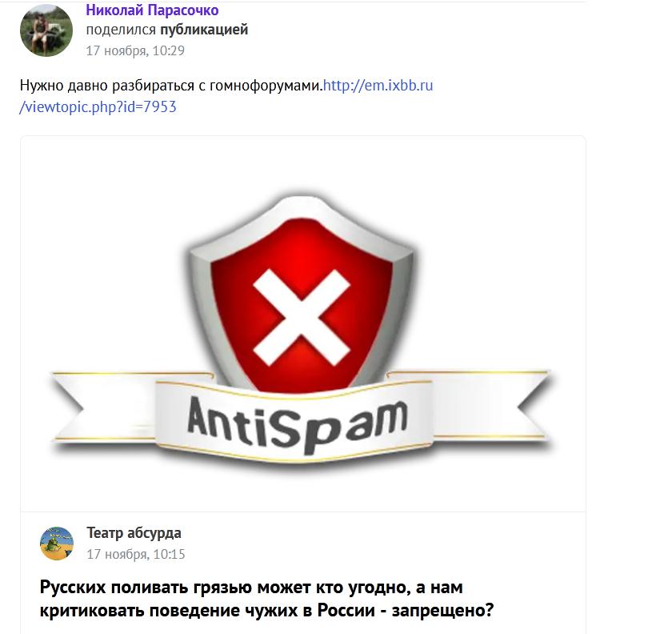Click the left tail of the white ribbon
672x634 pixels.
click(x=103, y=406)
